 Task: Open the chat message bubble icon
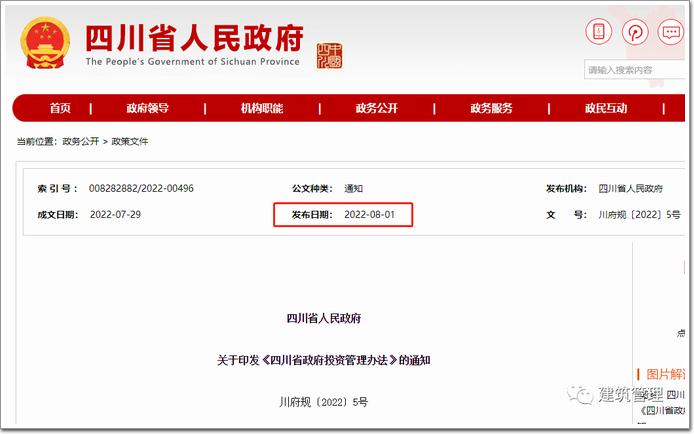(x=671, y=32)
